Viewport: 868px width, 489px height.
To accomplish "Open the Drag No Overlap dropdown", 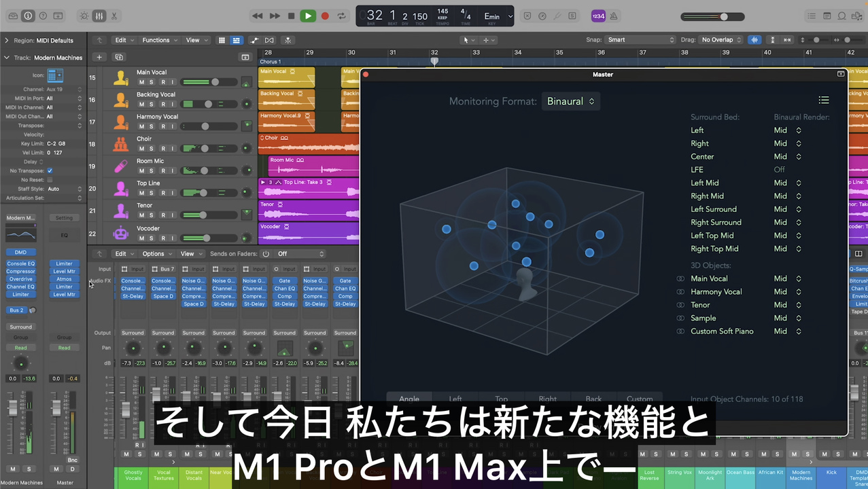I will [x=722, y=40].
